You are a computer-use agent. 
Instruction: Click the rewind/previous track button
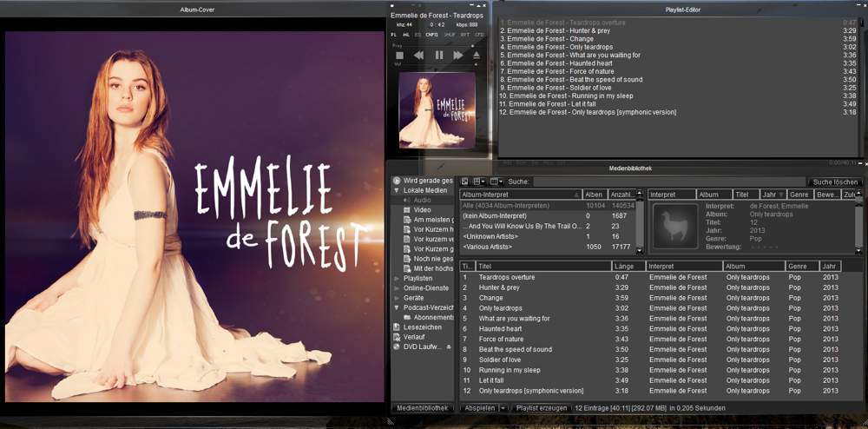click(418, 55)
